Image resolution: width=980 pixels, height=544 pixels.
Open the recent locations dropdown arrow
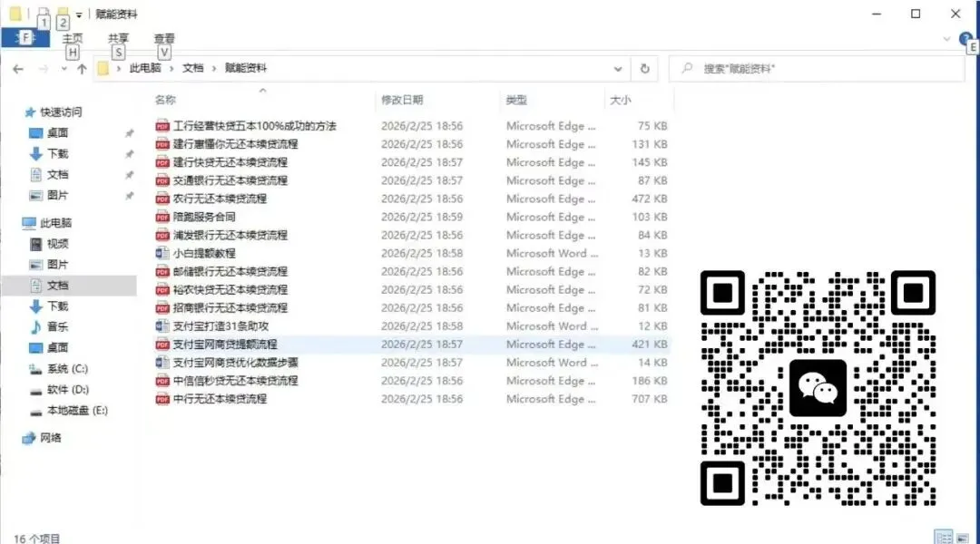point(64,69)
